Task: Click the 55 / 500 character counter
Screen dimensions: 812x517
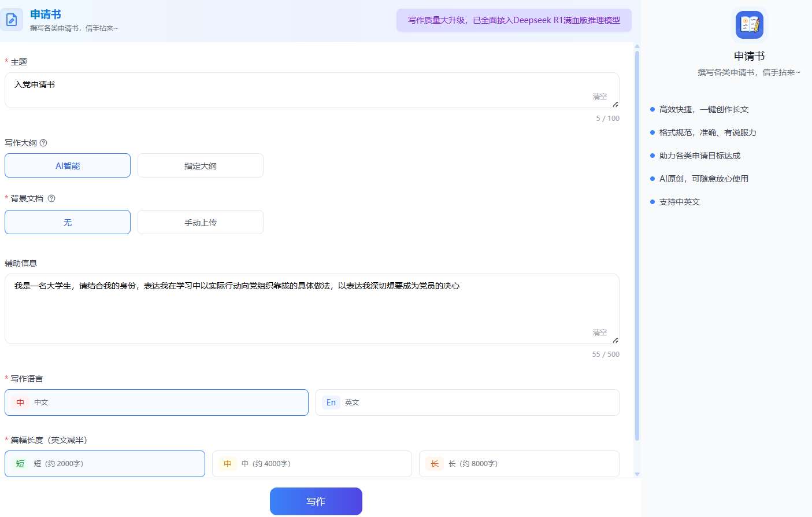Action: point(606,354)
